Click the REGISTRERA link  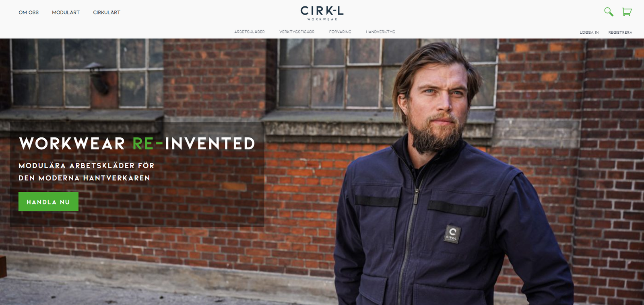tap(620, 33)
